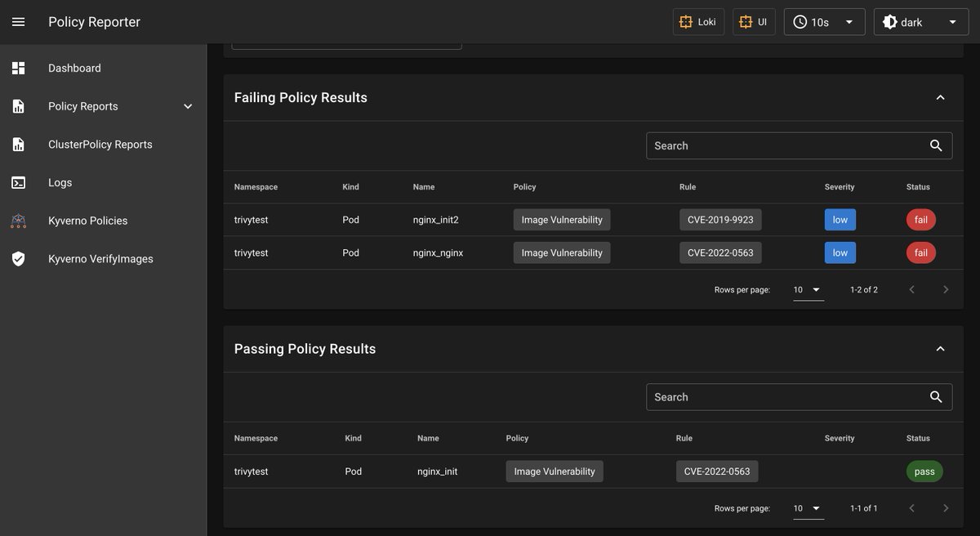Click the CVE-2019-9923 rule chip

coord(720,220)
